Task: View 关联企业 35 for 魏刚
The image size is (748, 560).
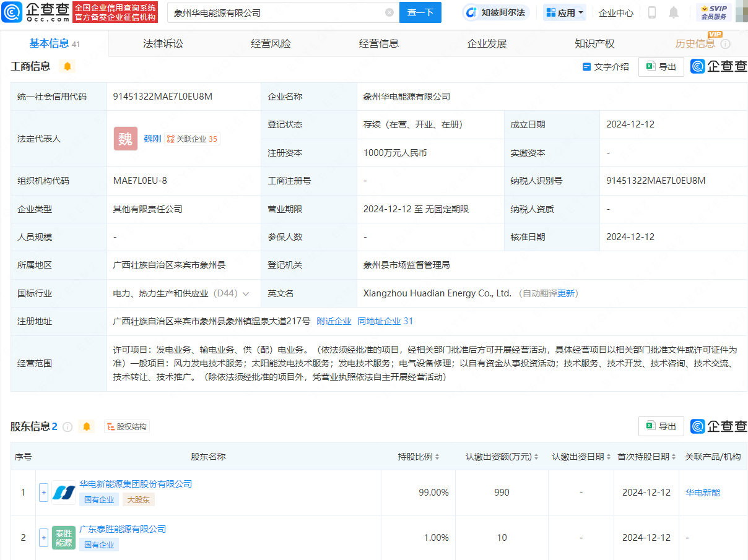Action: pos(192,139)
